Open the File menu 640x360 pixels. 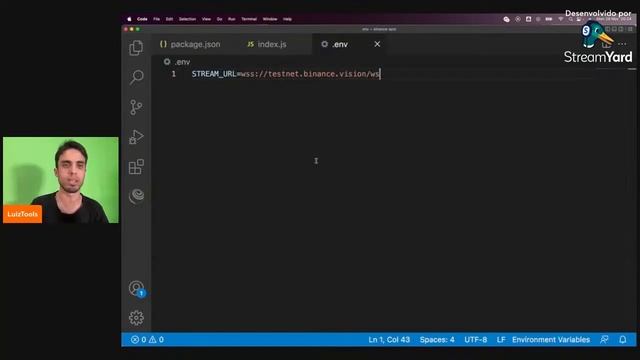(156, 19)
